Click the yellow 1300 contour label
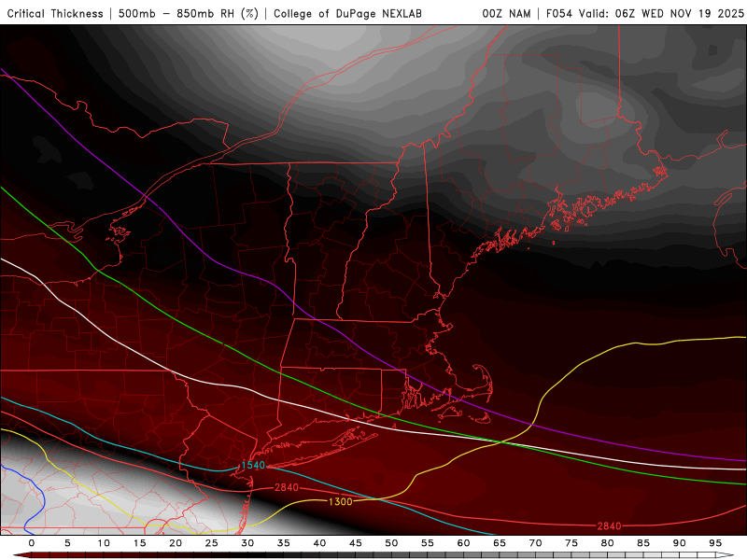The image size is (747, 560). pyautogui.click(x=340, y=501)
